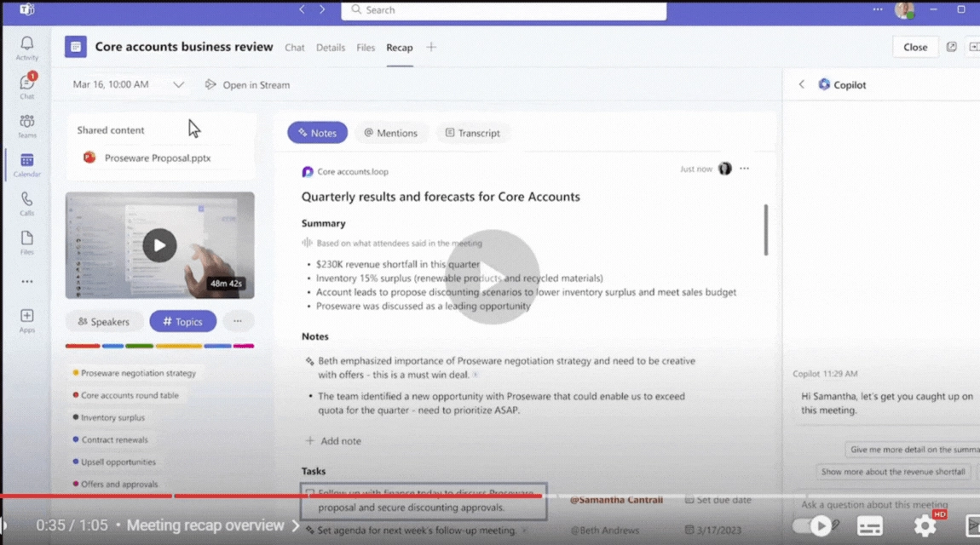Click the meeting icon beside Core accounts title

[x=76, y=47]
